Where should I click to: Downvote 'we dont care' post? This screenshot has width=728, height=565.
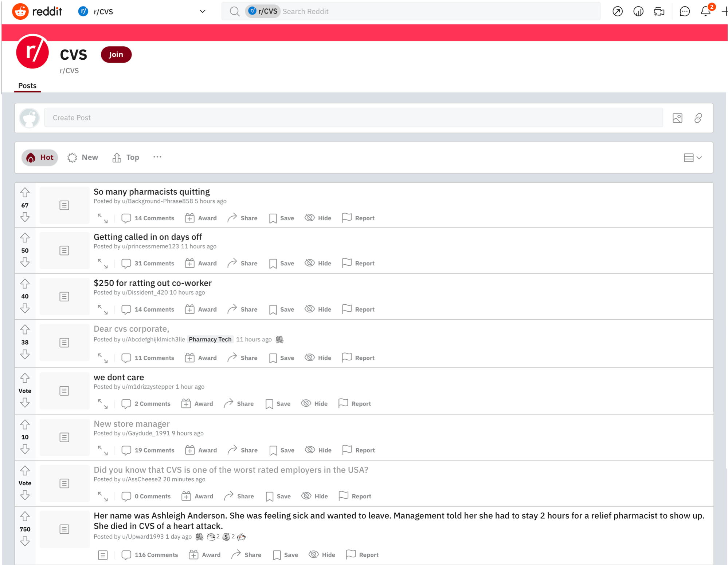(25, 403)
